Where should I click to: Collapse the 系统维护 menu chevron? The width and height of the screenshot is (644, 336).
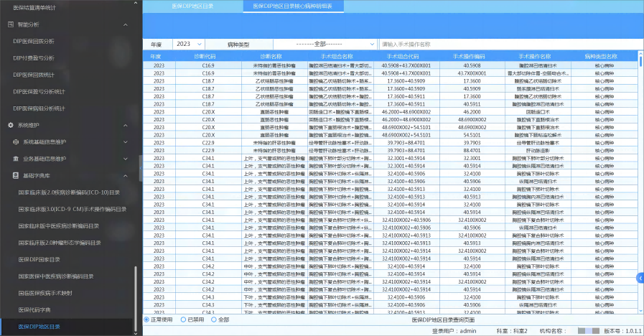coord(125,125)
